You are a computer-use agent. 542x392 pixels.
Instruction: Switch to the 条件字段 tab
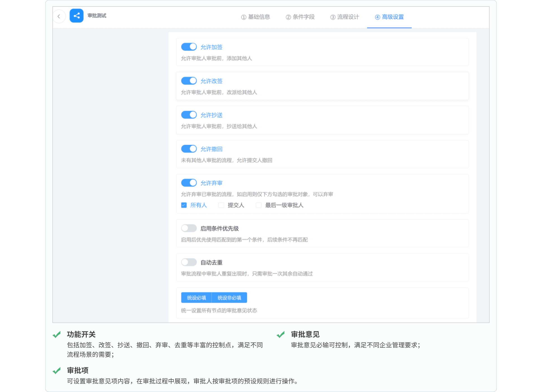[x=300, y=17]
